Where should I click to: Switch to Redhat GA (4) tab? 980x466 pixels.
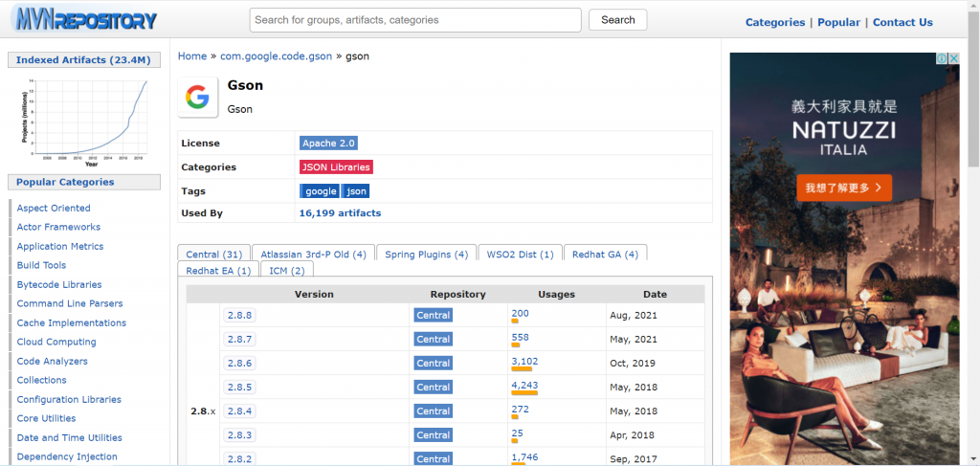coord(605,255)
